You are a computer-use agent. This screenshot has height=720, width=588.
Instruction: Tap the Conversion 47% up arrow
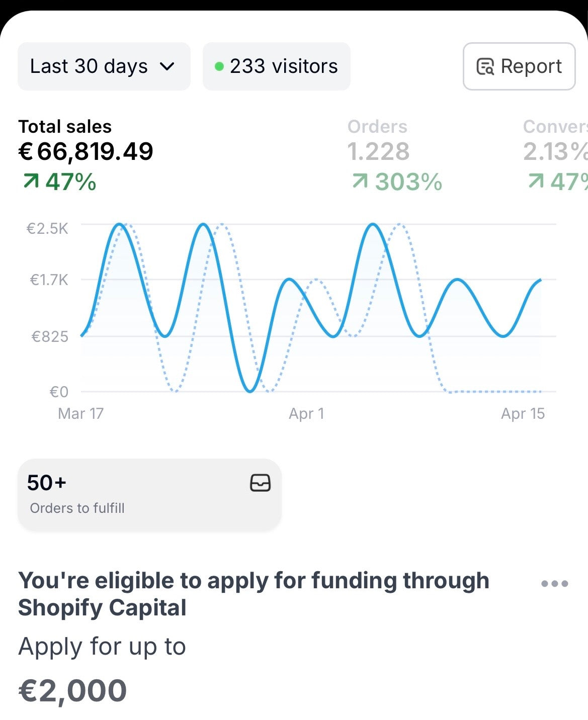click(536, 182)
